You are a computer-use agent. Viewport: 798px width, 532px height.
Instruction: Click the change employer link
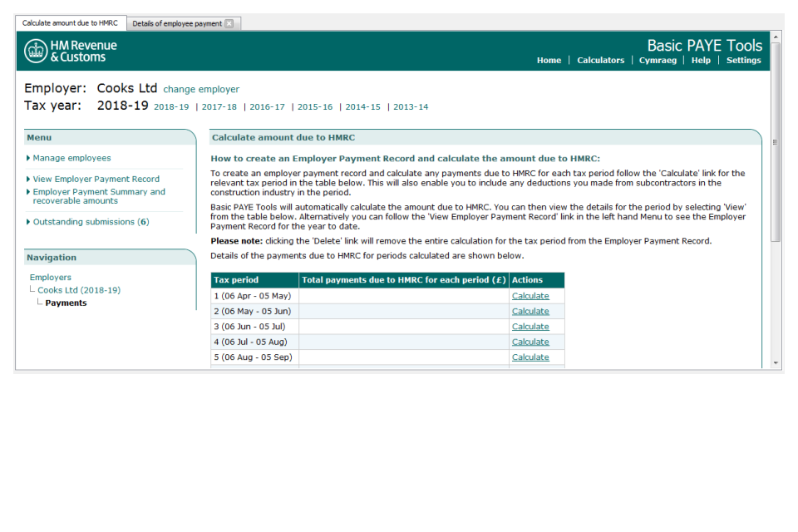coord(201,89)
